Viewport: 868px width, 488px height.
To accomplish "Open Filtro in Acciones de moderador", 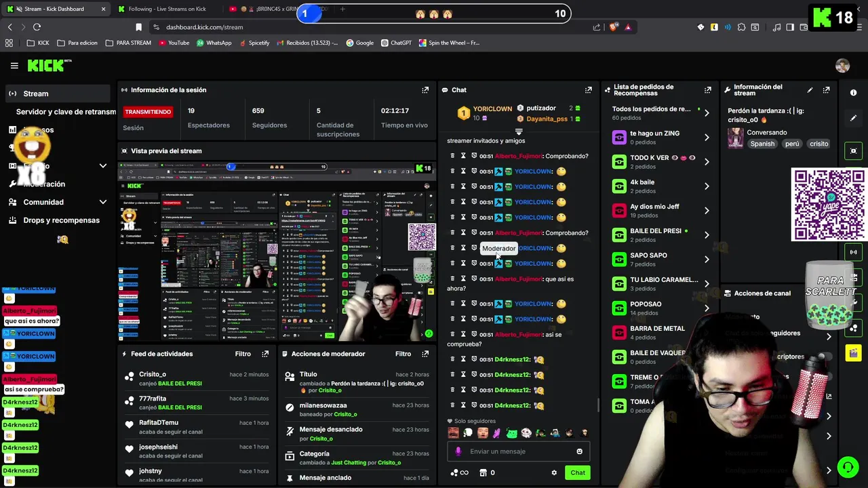I will 403,354.
